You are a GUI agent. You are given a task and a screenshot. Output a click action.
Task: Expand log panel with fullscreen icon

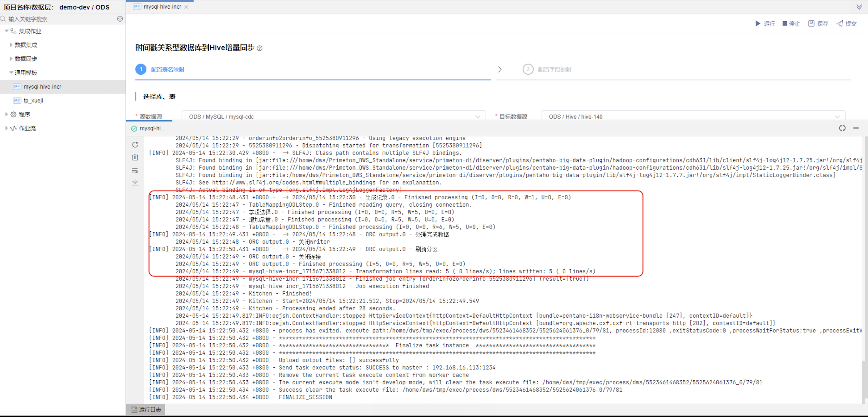(842, 128)
